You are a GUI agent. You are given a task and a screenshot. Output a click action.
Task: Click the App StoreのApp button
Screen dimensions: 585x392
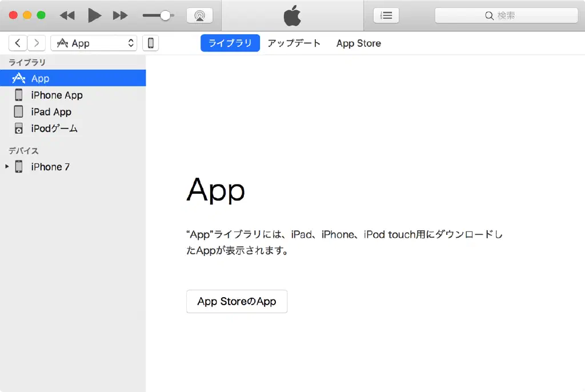237,301
